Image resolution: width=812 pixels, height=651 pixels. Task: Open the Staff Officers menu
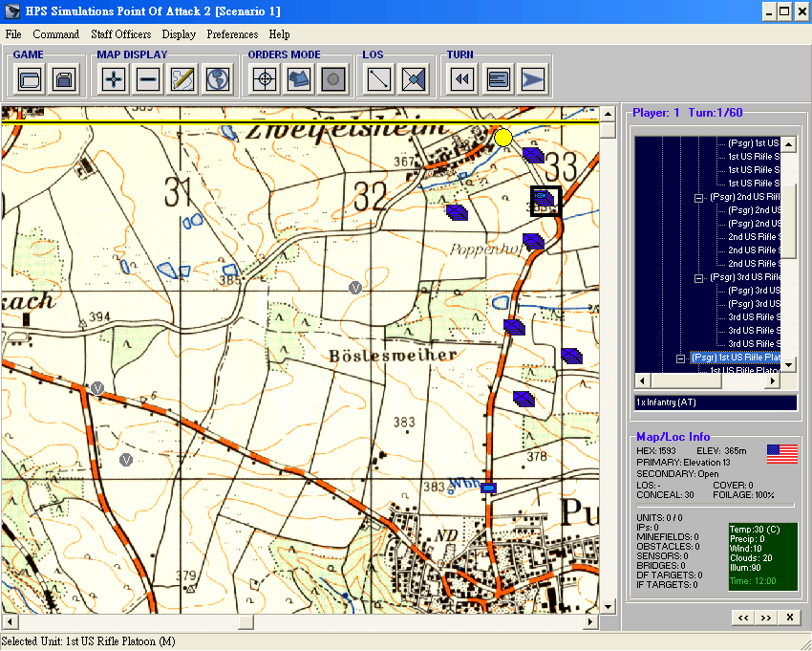pyautogui.click(x=120, y=34)
